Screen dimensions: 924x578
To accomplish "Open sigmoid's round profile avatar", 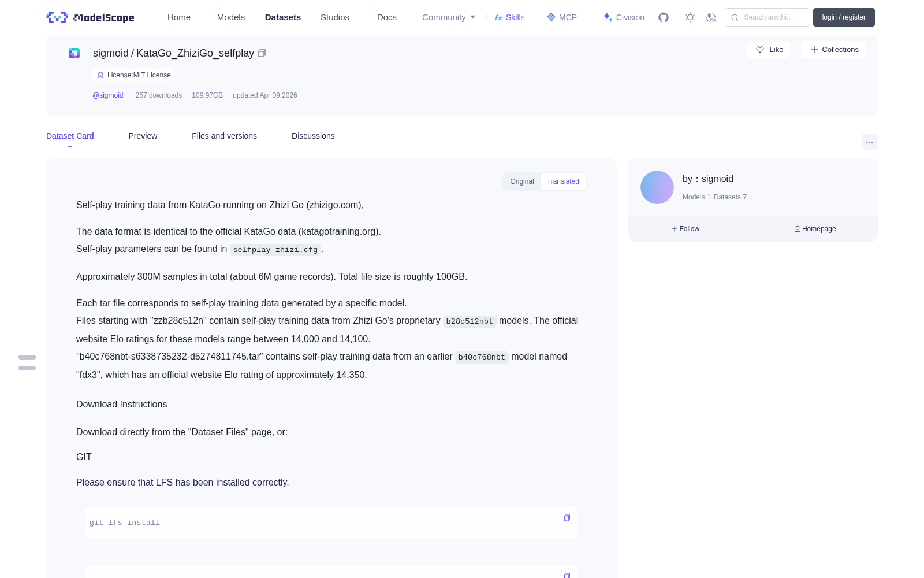I will (657, 187).
